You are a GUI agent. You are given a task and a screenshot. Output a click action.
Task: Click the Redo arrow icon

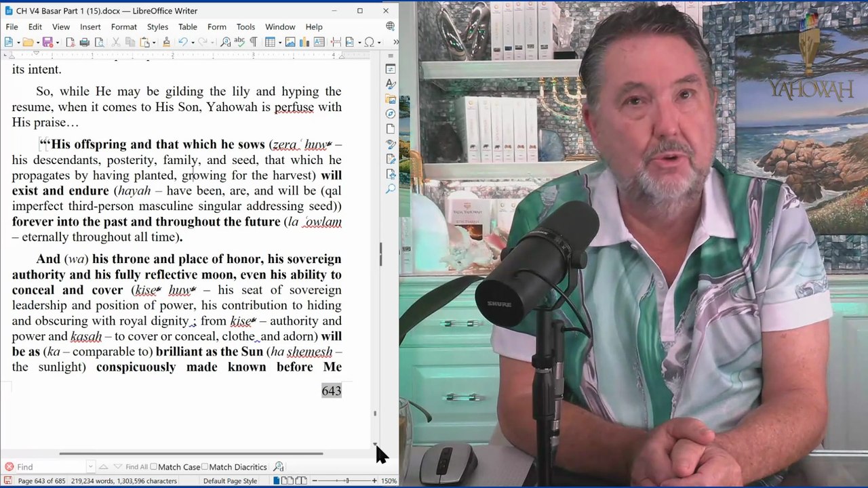click(203, 42)
